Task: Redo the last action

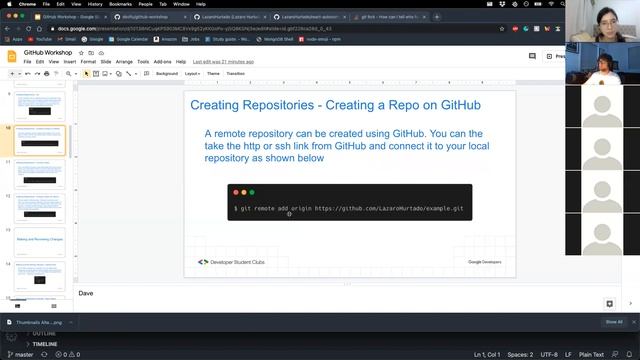Action: (x=37, y=74)
